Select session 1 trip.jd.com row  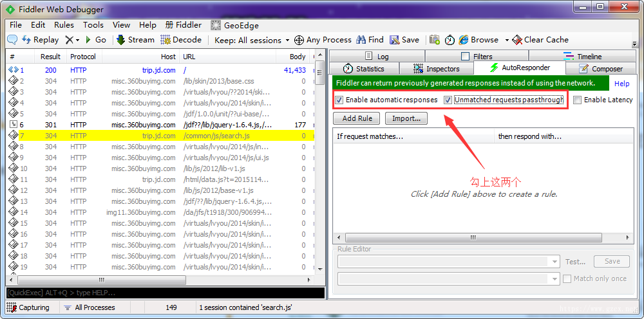[160, 70]
